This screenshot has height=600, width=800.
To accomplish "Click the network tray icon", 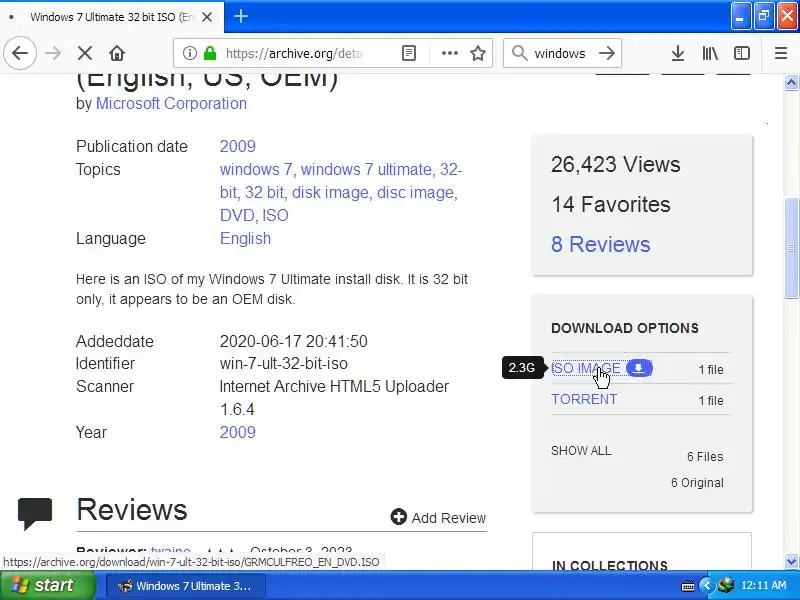I will (726, 585).
